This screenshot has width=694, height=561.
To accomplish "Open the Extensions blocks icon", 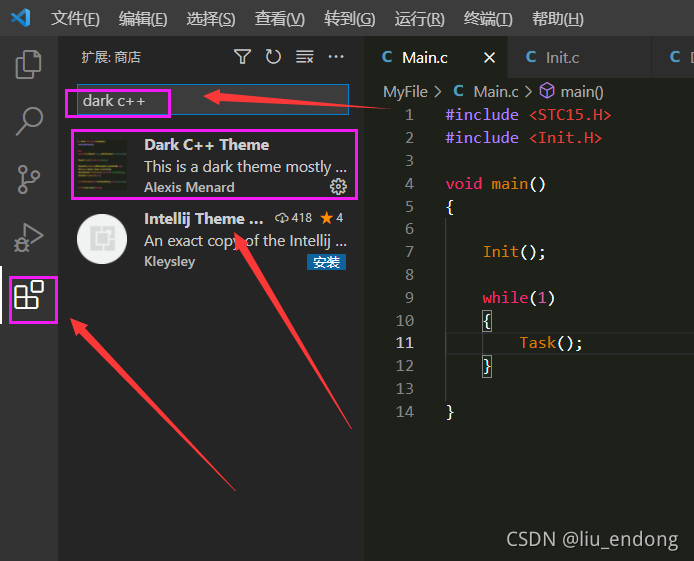I will coord(29,295).
